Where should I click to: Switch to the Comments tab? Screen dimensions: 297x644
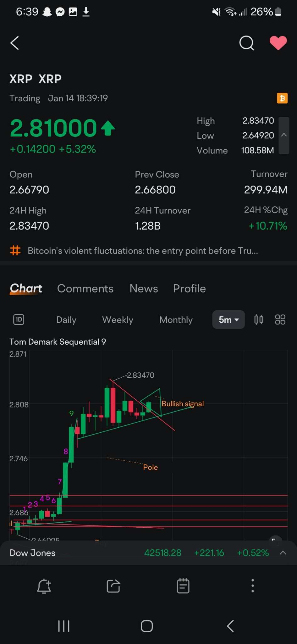point(85,288)
